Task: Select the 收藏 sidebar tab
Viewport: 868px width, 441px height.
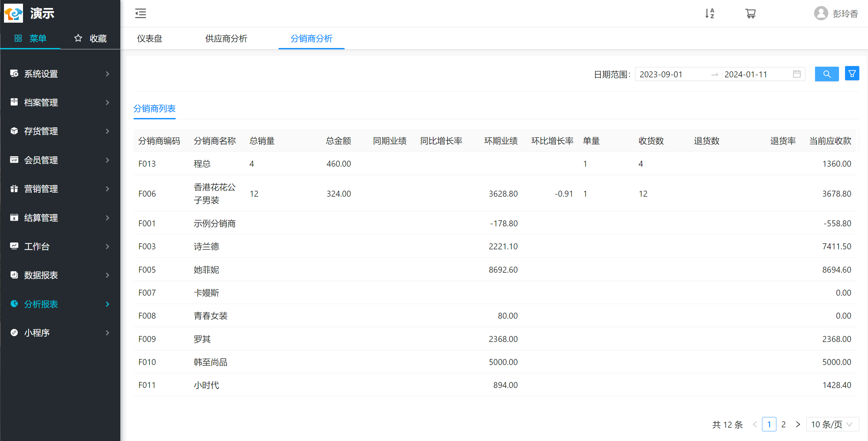Action: 90,38
